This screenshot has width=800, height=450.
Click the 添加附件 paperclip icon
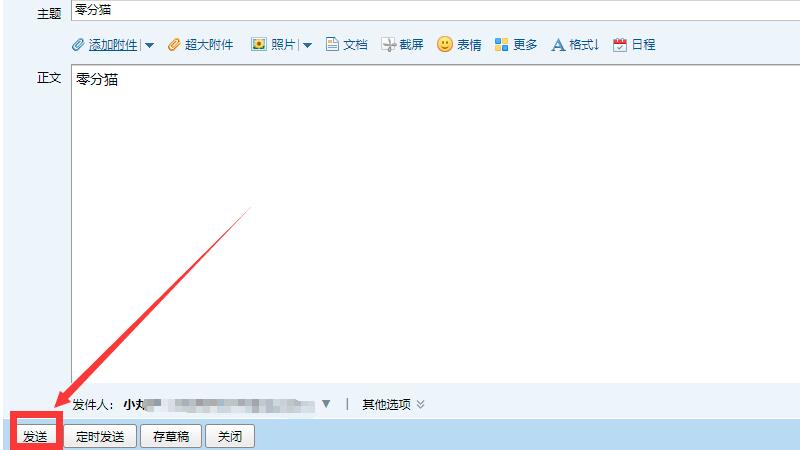(79, 45)
